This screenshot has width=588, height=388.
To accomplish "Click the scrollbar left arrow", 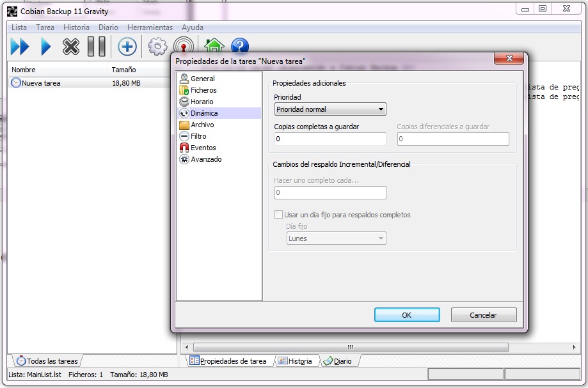I will (187, 347).
